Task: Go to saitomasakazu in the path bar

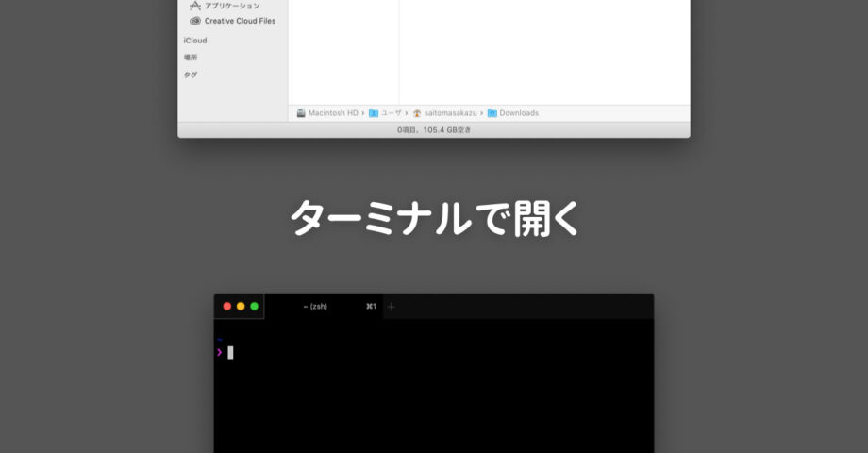Action: tap(451, 113)
